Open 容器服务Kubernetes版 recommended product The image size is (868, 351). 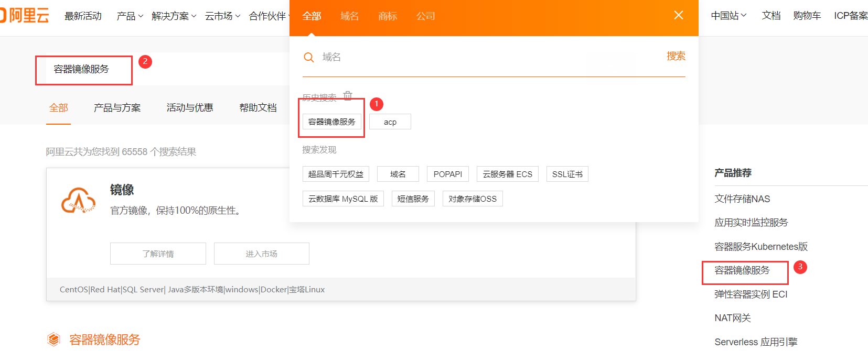click(x=761, y=247)
